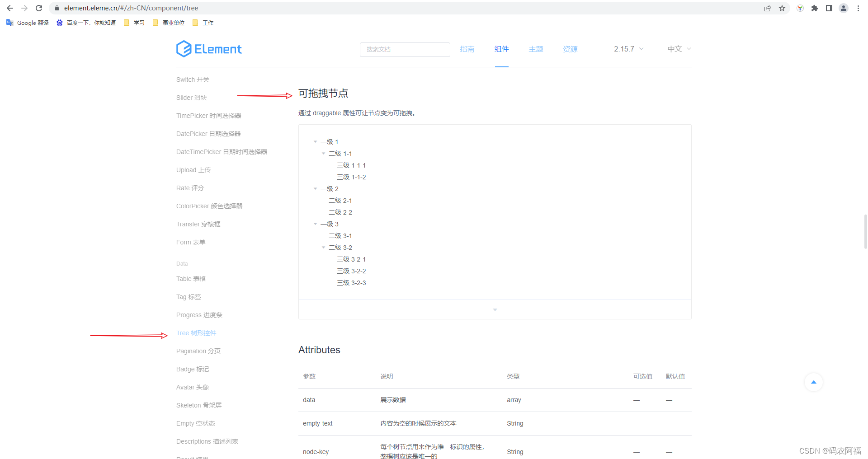Expand the demo code with bottom arrow

495,309
